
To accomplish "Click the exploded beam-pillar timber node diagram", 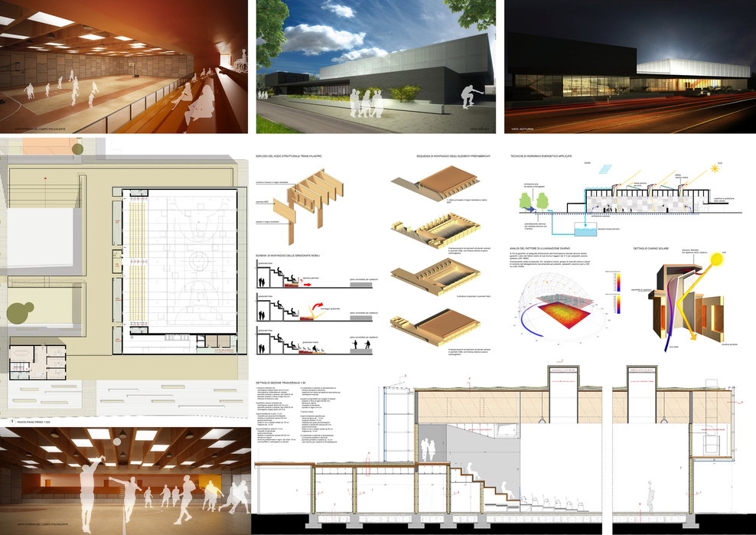I will (308, 205).
